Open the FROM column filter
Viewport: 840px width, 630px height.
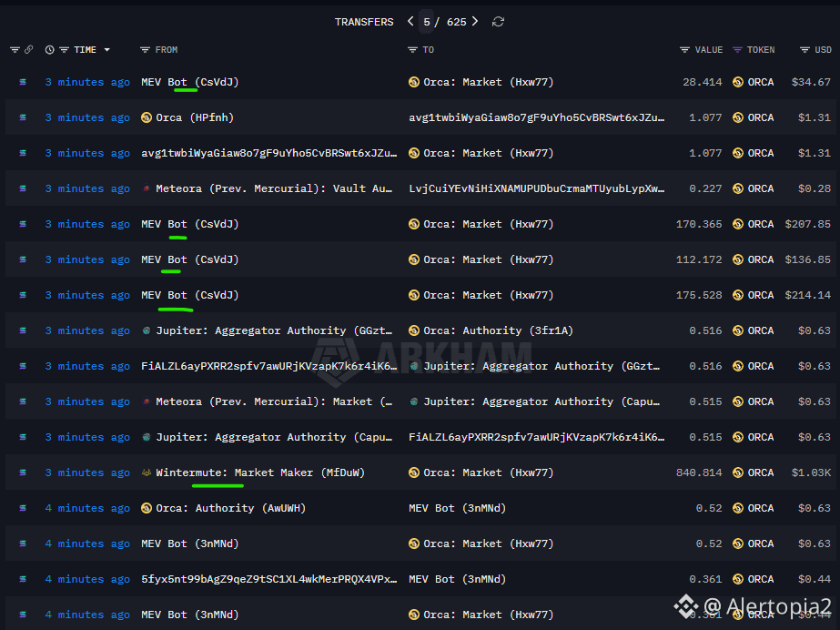(145, 50)
